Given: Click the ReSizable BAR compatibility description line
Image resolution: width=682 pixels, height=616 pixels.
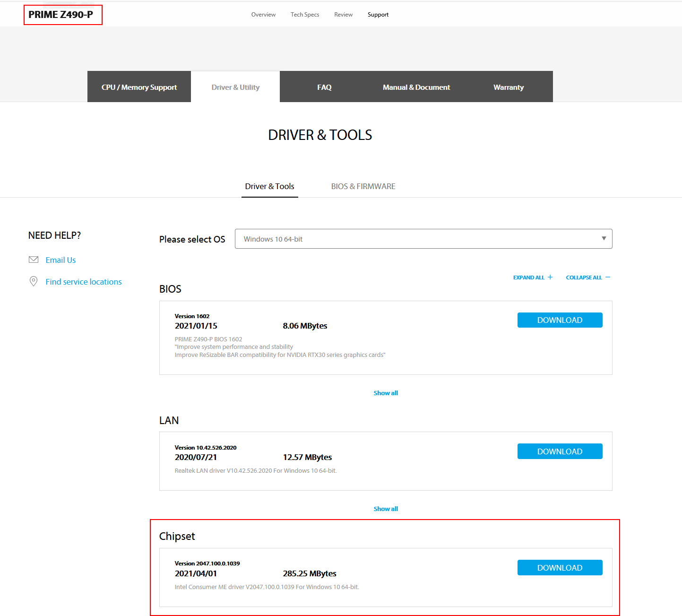Looking at the screenshot, I should 280,355.
